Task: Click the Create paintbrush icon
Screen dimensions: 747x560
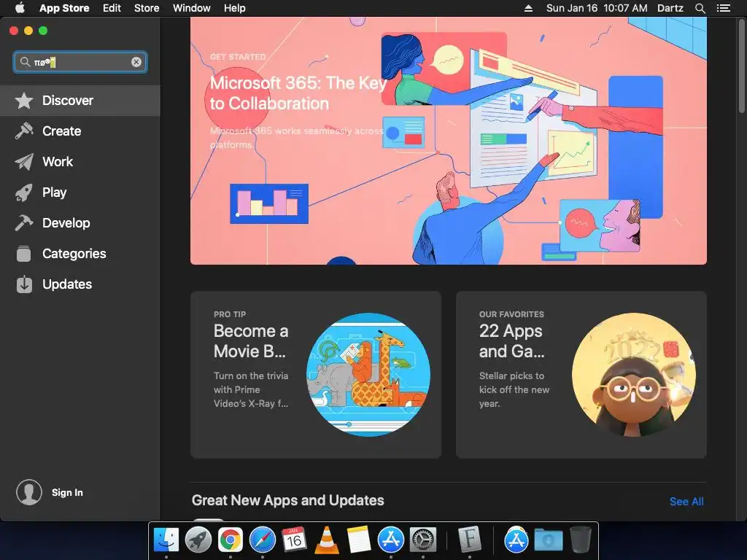Action: pyautogui.click(x=24, y=131)
